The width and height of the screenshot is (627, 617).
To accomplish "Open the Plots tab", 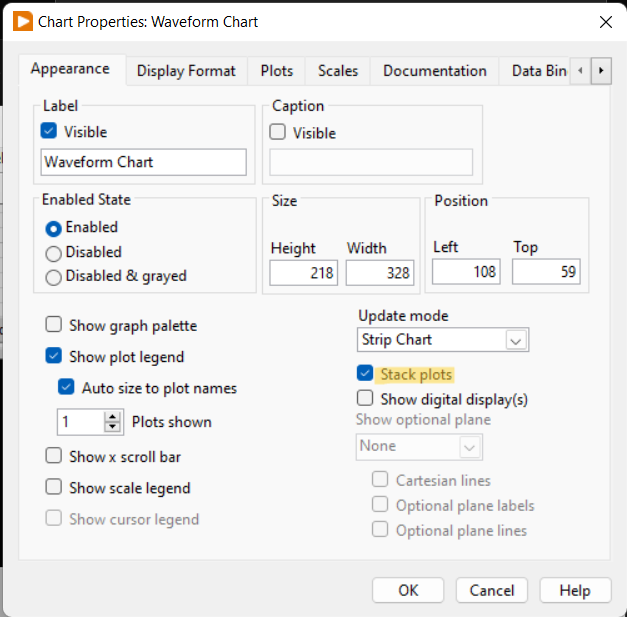I will 277,71.
